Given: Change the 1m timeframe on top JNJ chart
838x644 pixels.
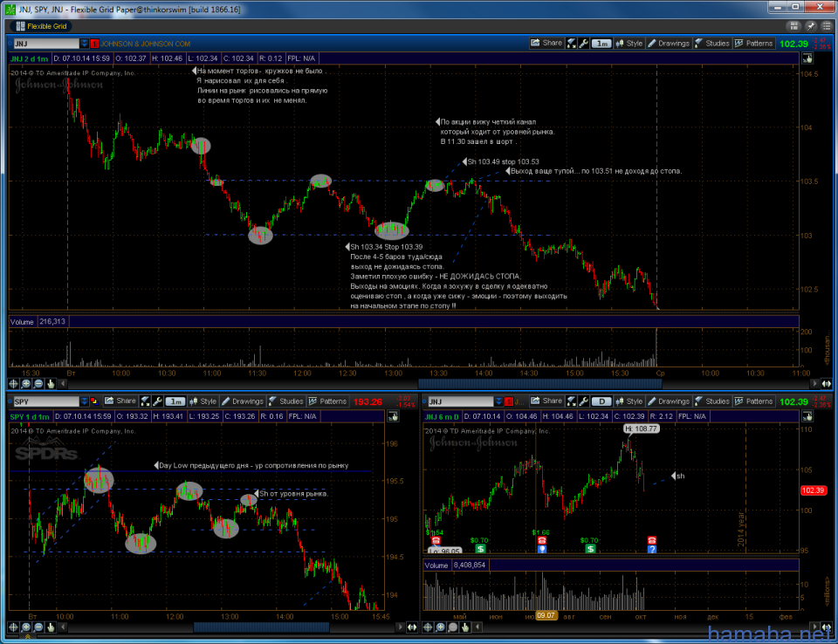Looking at the screenshot, I should 601,44.
